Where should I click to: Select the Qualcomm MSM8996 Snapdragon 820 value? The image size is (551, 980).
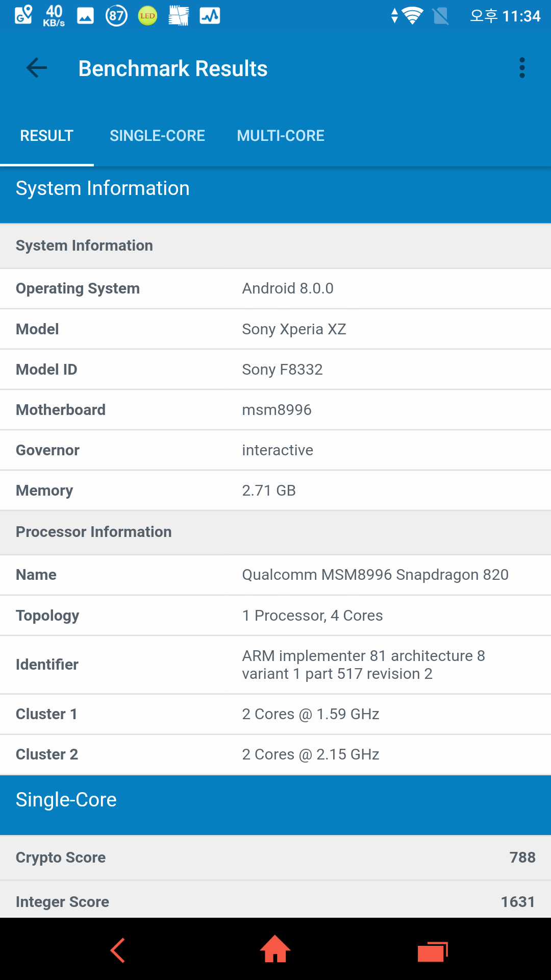click(375, 575)
